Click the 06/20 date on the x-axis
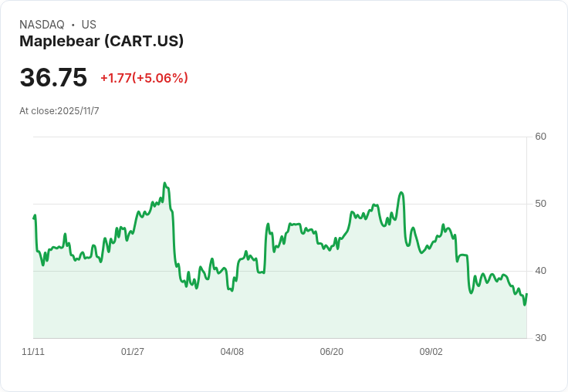 332,352
